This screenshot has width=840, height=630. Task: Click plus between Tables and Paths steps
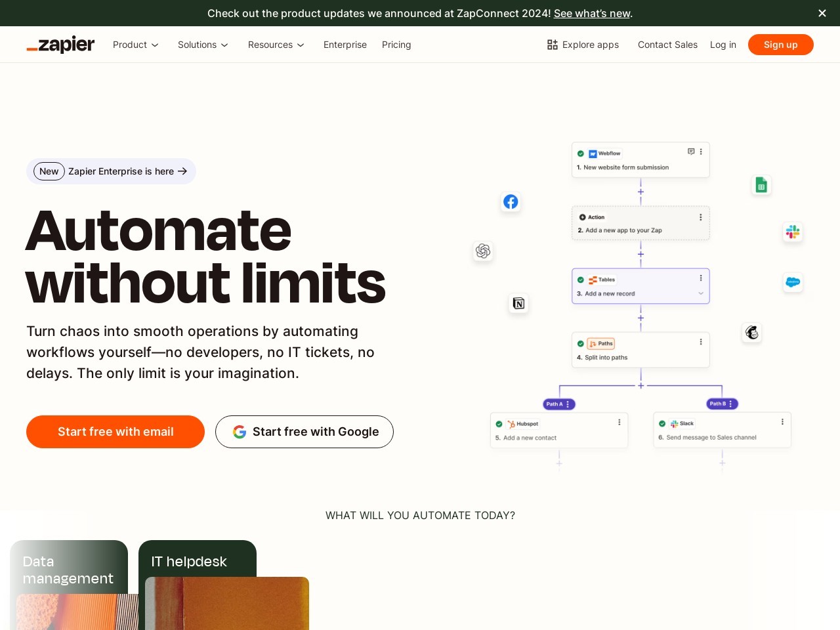pyautogui.click(x=640, y=318)
